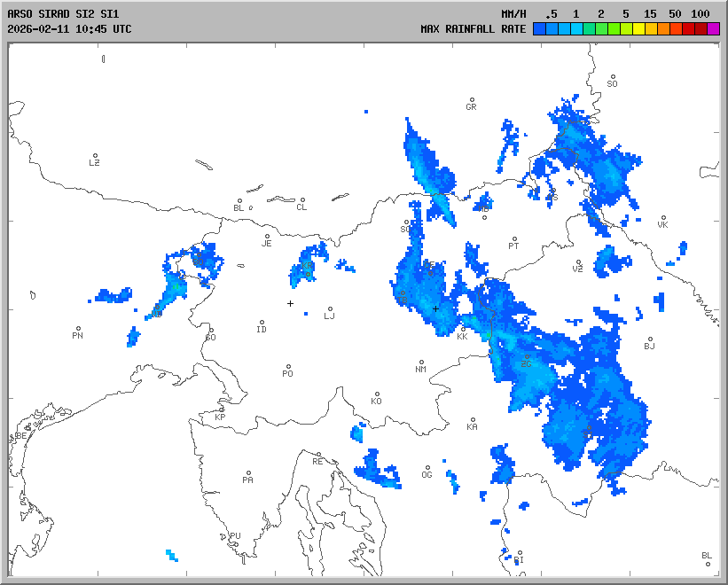728x585 pixels.
Task: Select the LZ marker in northwest
Action: [95, 156]
